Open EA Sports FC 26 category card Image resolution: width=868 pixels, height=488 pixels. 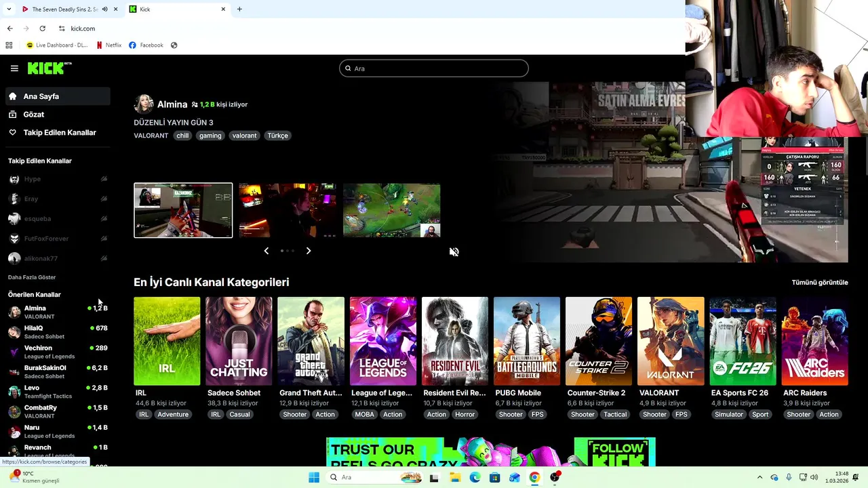point(743,341)
